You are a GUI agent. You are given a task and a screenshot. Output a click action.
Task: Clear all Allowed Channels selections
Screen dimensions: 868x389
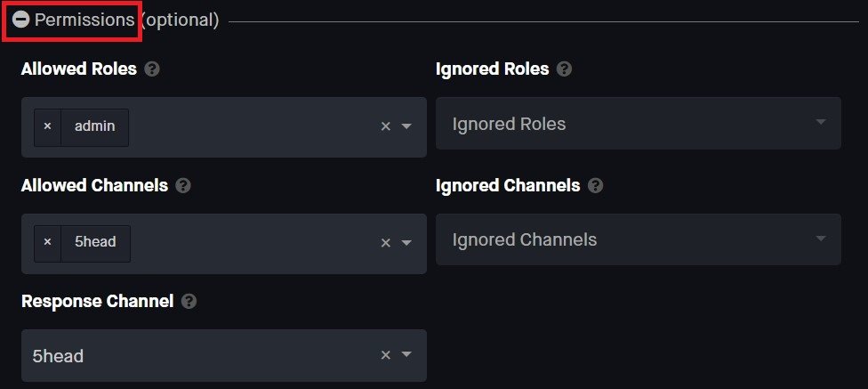386,243
